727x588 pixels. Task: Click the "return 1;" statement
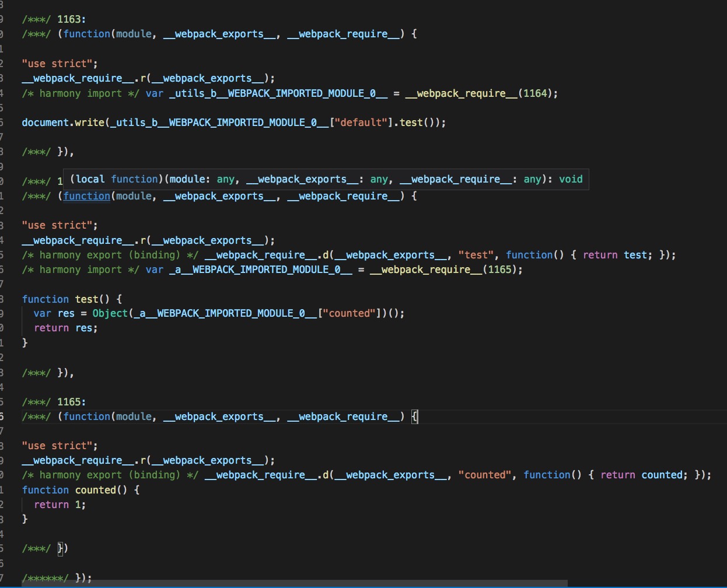coord(60,505)
